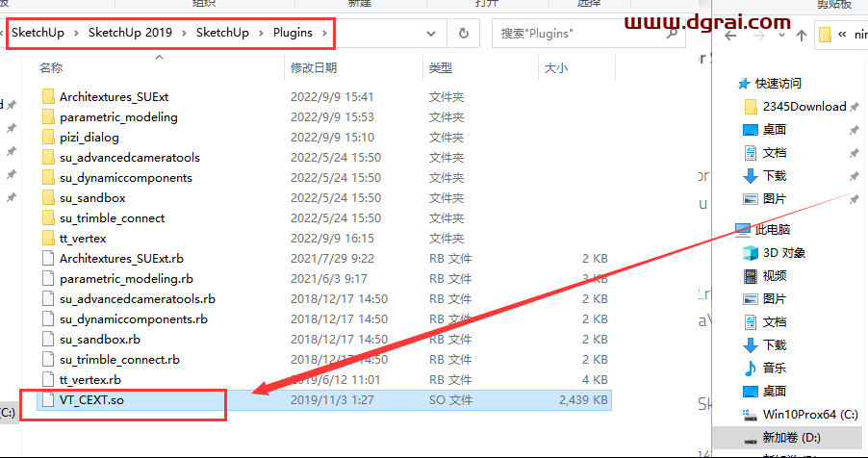
Task: Open 2345Download in quick access
Action: (x=804, y=107)
